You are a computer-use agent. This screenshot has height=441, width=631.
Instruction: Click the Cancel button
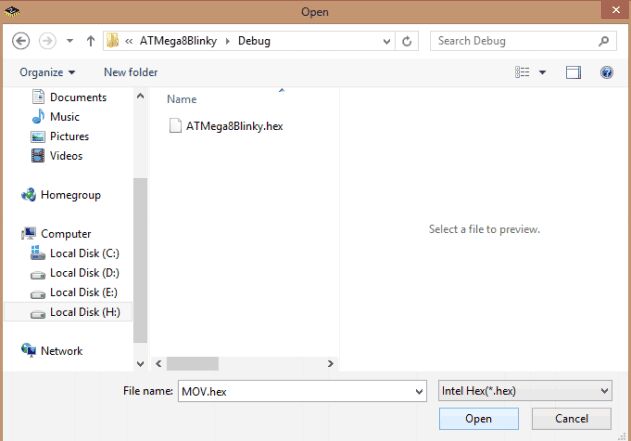(571, 419)
